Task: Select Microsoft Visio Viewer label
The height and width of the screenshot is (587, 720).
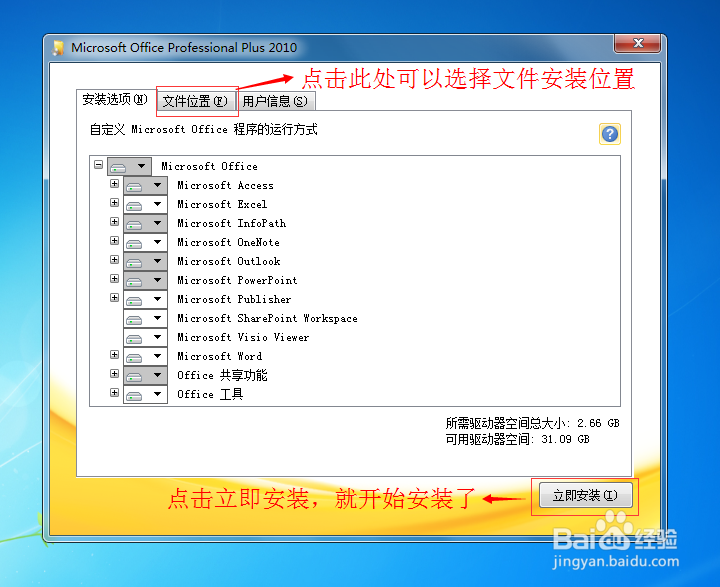Action: coord(243,338)
